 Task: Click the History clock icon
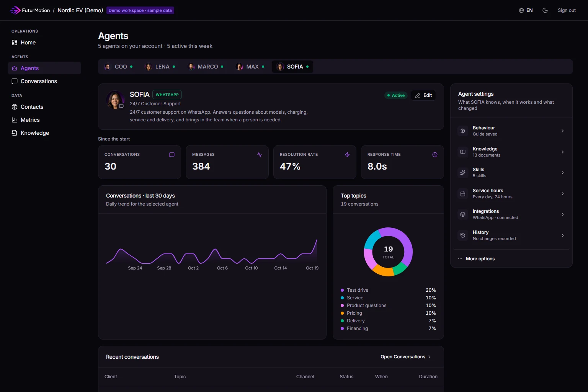tap(463, 235)
